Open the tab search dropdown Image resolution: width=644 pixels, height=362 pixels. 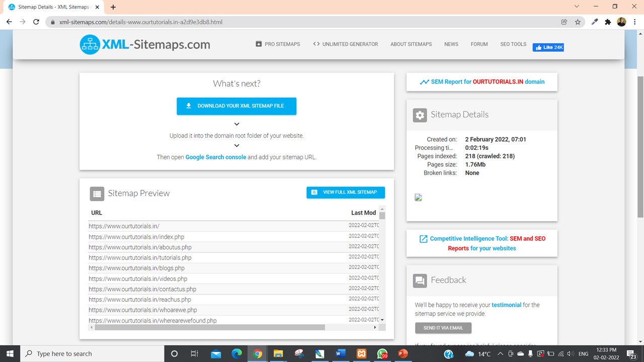[x=577, y=7]
